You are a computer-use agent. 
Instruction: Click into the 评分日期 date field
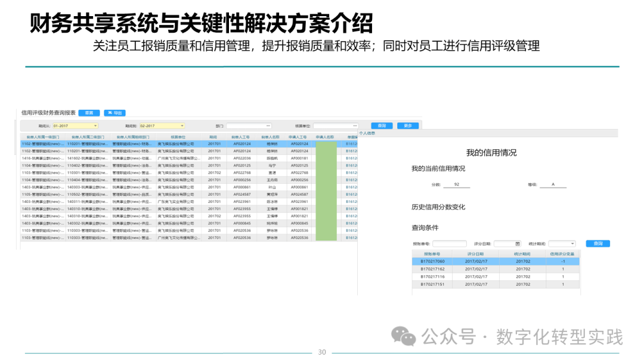[507, 244]
